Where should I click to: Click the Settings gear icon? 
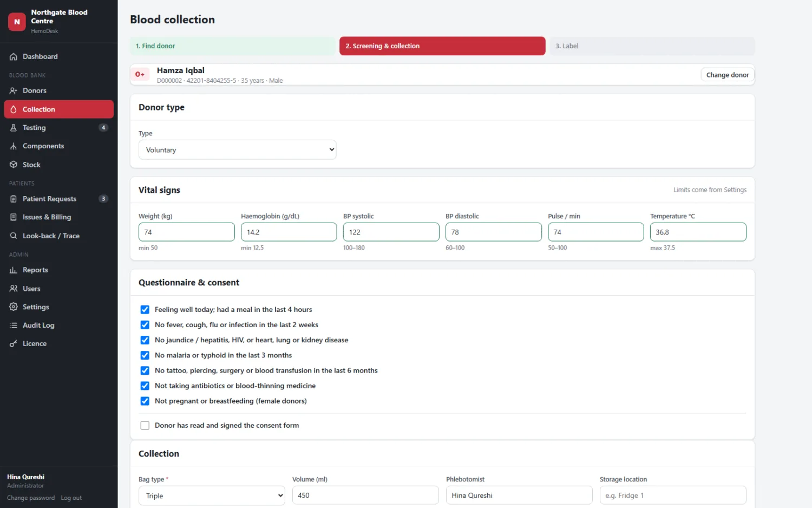click(x=14, y=307)
